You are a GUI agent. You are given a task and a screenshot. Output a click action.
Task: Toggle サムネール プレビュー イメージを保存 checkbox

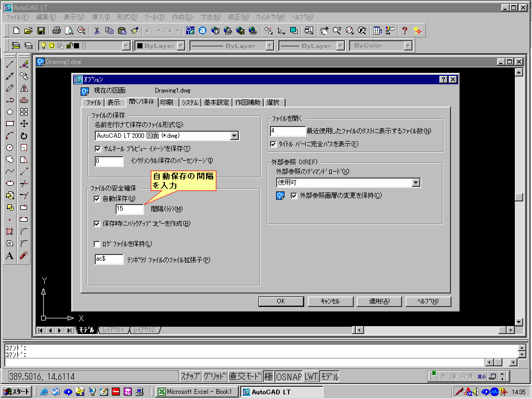point(98,149)
